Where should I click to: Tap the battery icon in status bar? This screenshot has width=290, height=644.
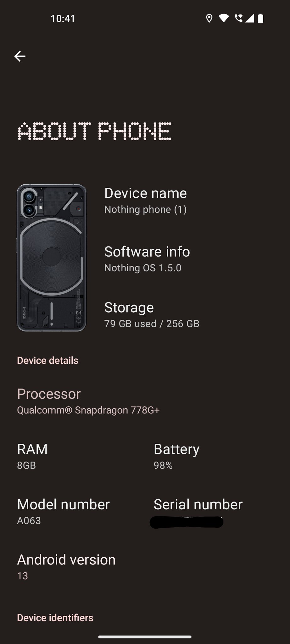260,19
